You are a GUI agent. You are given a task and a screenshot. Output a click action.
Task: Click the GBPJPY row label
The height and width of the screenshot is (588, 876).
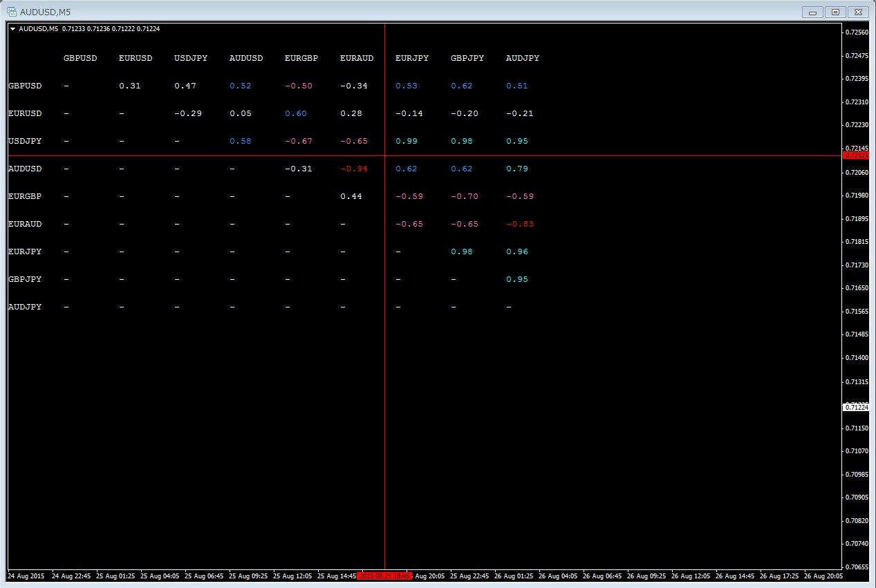pos(25,279)
